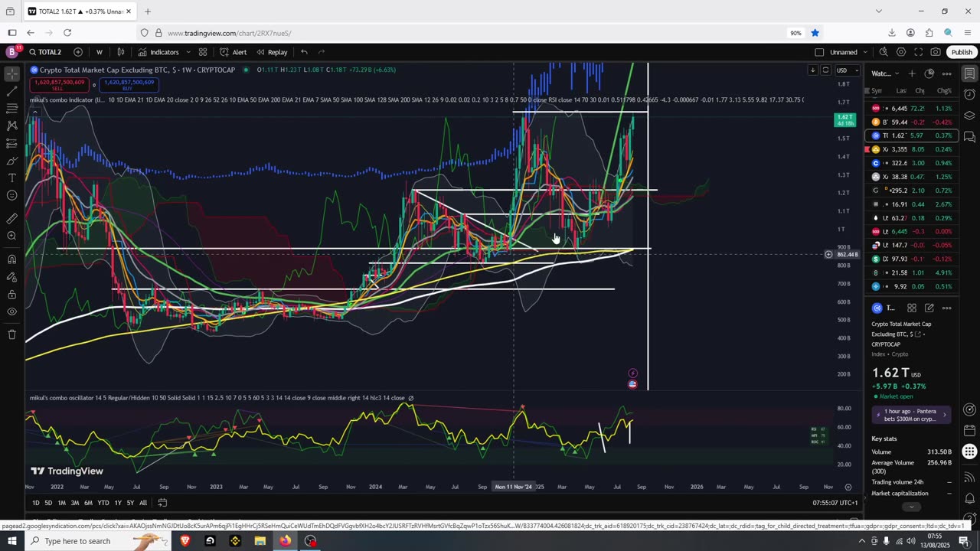Select the 5D date range tab
The image size is (980, 551).
(x=48, y=503)
